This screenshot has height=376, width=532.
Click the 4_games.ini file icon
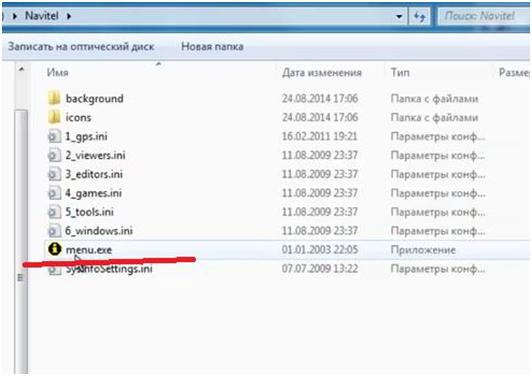54,193
